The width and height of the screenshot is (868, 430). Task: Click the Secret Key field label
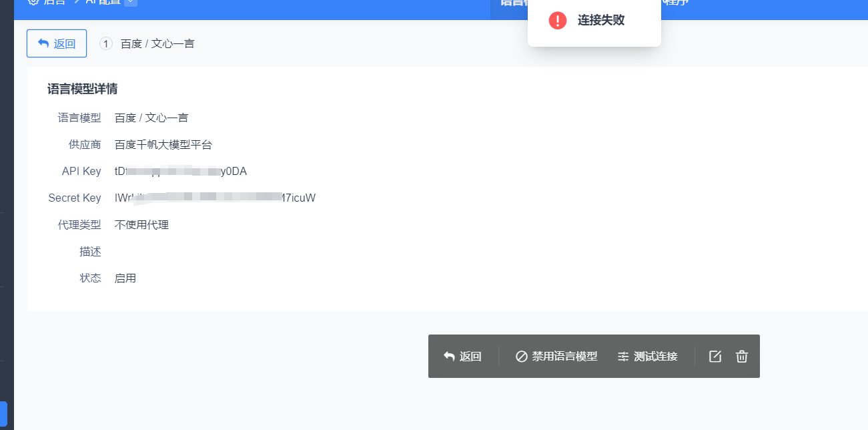tap(75, 198)
